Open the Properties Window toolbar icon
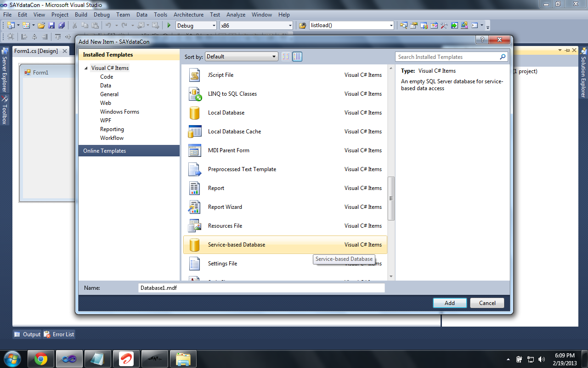This screenshot has width=588, height=368. tap(414, 26)
